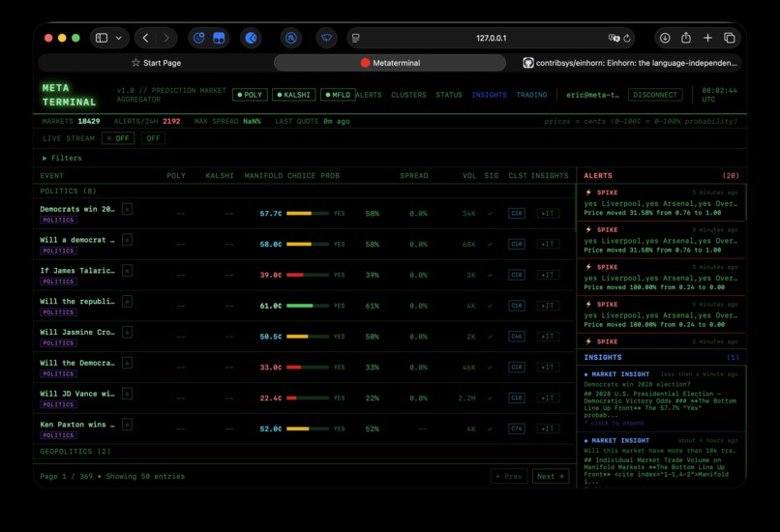Image resolution: width=780 pixels, height=532 pixels.
Task: Toggle the second live stream OFF button
Action: (153, 138)
